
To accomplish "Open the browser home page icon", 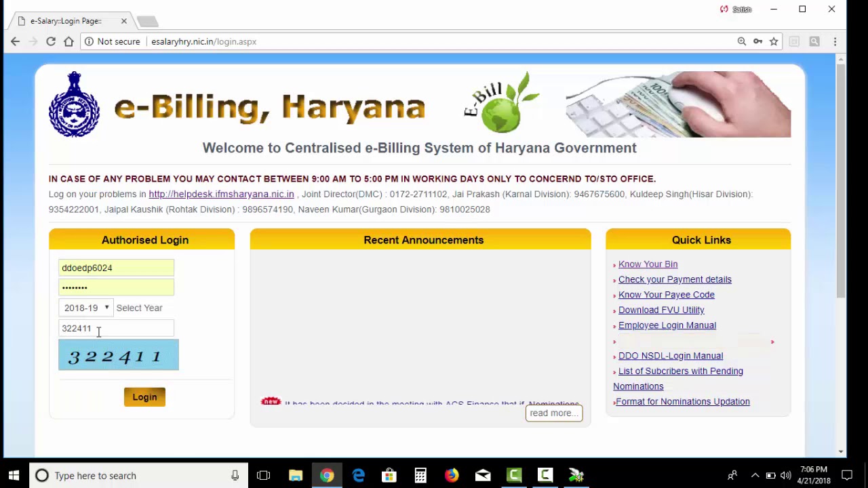I will pos(68,41).
